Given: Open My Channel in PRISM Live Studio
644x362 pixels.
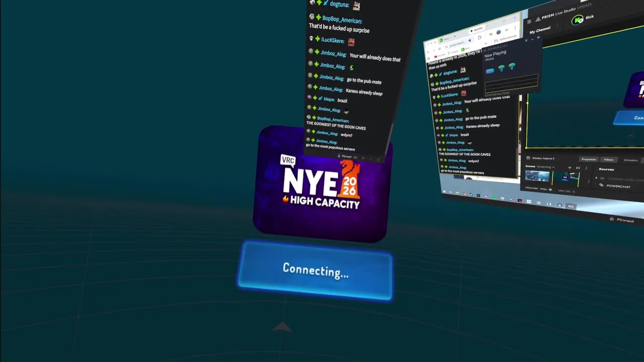Looking at the screenshot, I should click(540, 30).
